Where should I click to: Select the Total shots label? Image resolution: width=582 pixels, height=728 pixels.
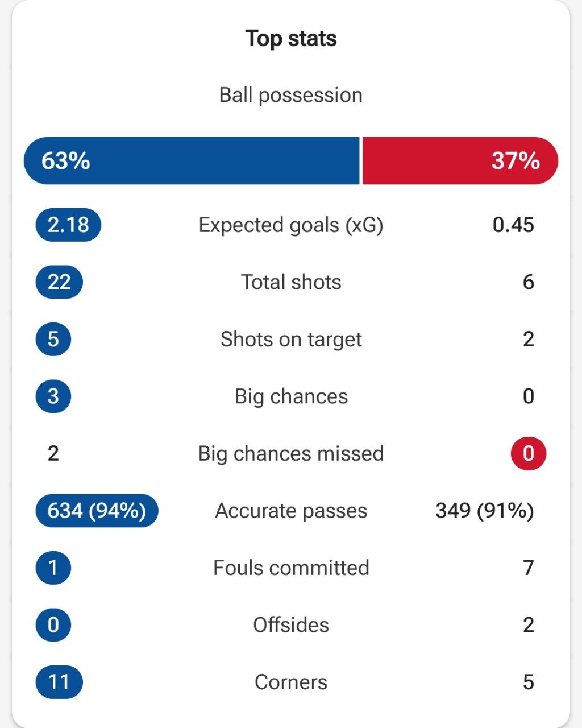(x=291, y=282)
